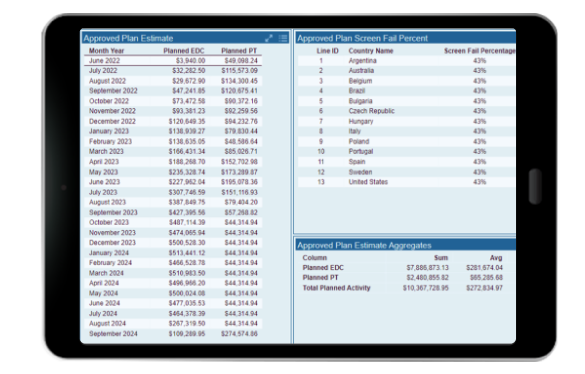Screen dimensions: 585x374
Task: Open the Approved Plan Estimate list menu icon
Action: [283, 38]
